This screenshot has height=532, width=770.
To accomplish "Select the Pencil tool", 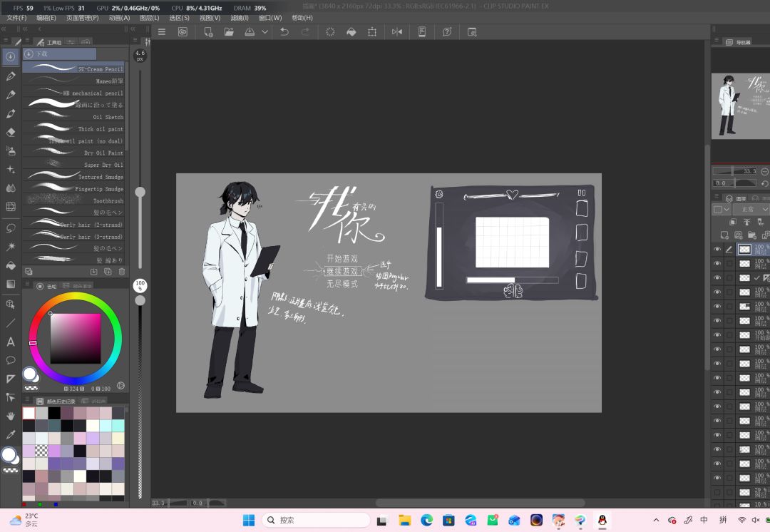I will tap(11, 95).
